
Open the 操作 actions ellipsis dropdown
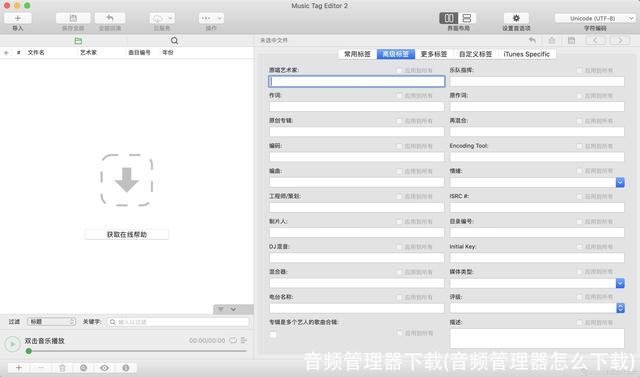[x=211, y=18]
